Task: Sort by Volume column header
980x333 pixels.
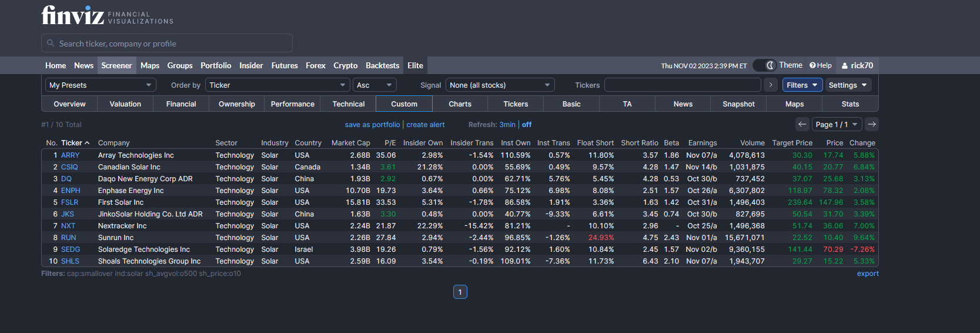Action: (752, 143)
